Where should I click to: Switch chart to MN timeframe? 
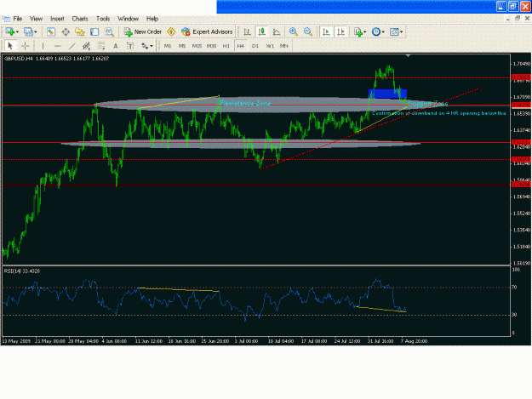tap(284, 46)
